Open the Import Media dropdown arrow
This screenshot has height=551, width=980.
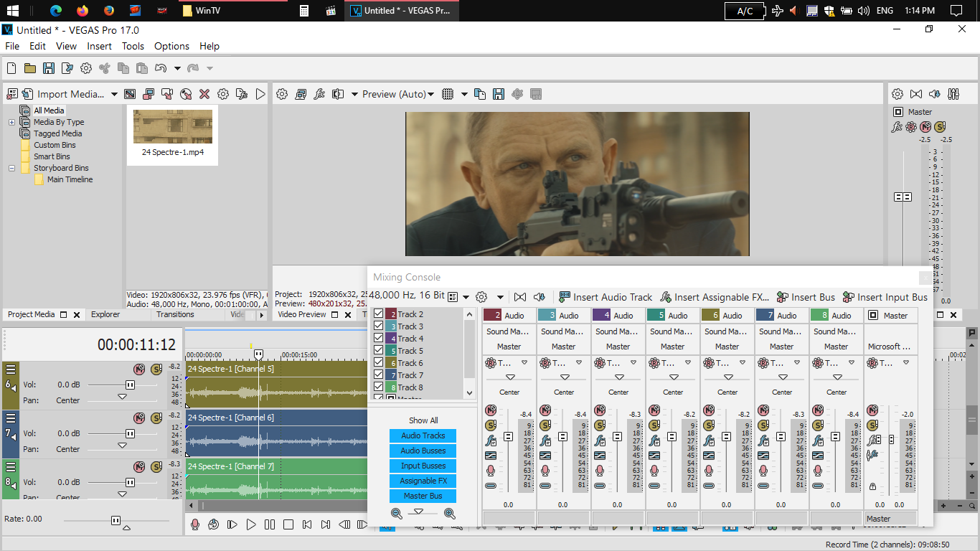pyautogui.click(x=114, y=94)
